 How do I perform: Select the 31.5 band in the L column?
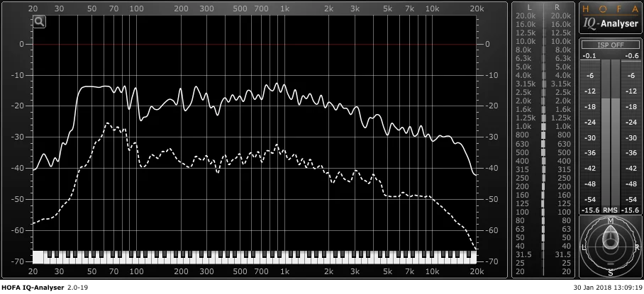pyautogui.click(x=523, y=254)
